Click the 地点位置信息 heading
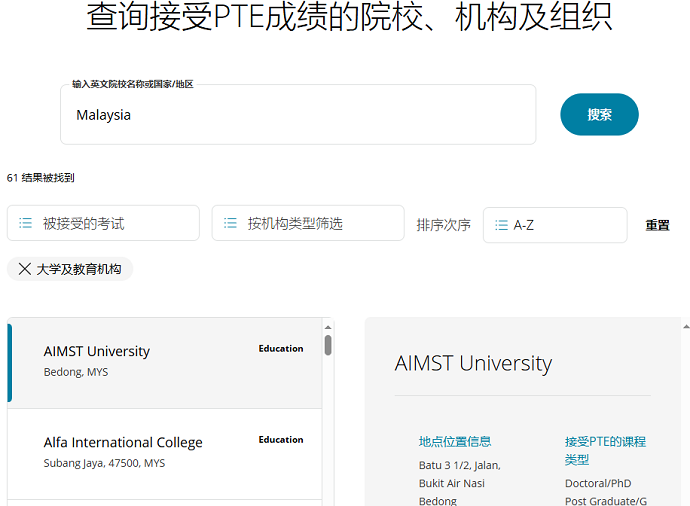Screen dimensions: 690x506 click(455, 441)
